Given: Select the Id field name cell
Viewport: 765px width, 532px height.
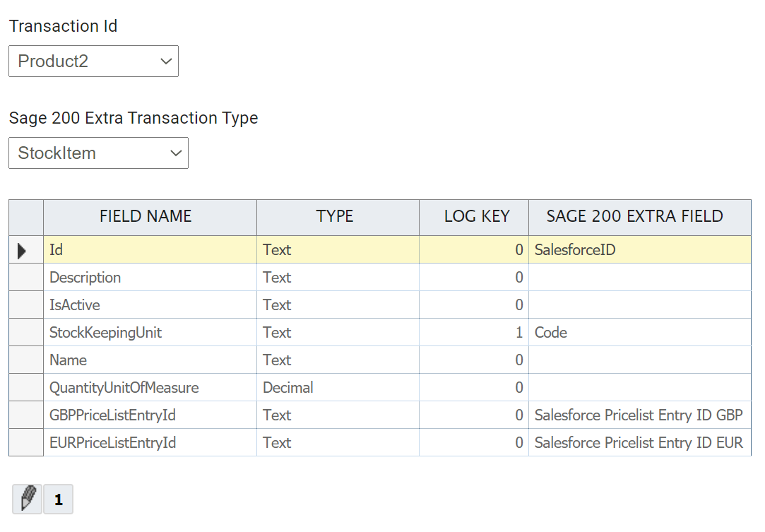Looking at the screenshot, I should pyautogui.click(x=150, y=250).
